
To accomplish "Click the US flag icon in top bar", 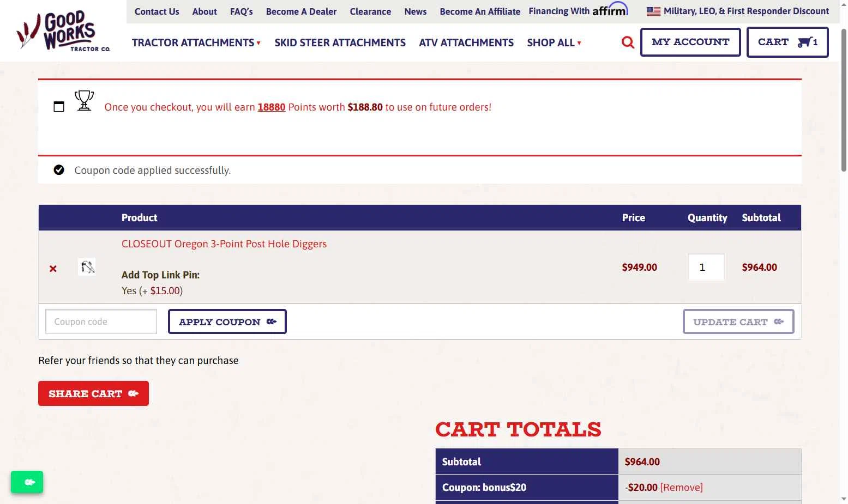I will point(653,11).
